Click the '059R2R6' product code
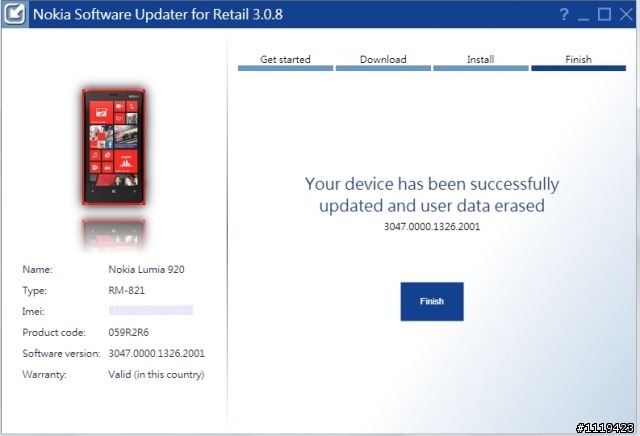 tap(129, 332)
